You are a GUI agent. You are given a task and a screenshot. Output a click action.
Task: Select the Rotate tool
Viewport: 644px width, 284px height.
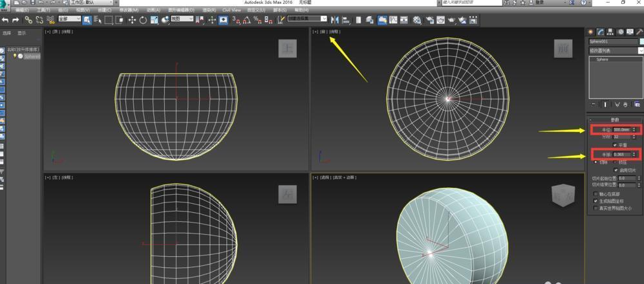point(143,20)
